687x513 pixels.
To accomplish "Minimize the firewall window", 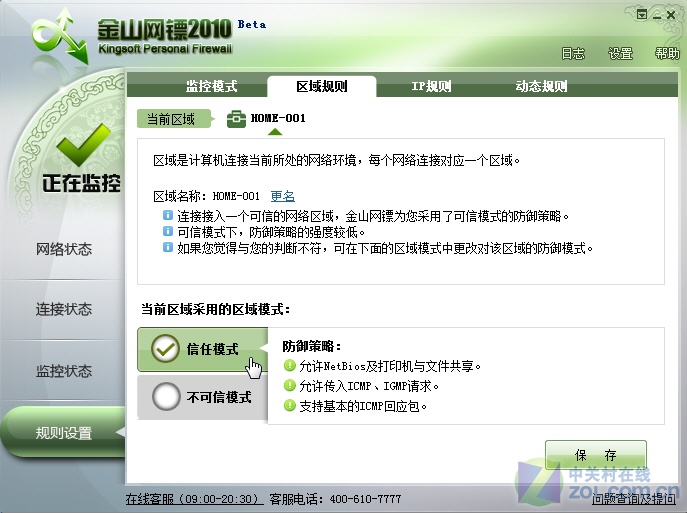I will [656, 16].
